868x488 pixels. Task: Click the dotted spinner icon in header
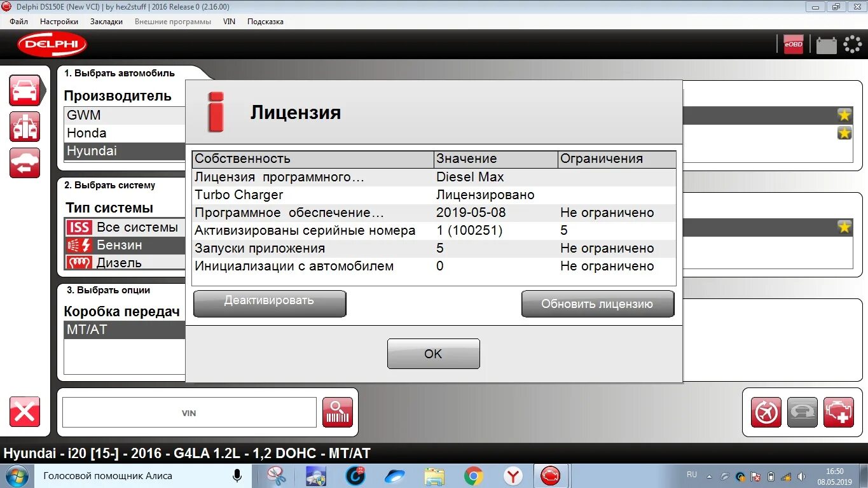[852, 44]
